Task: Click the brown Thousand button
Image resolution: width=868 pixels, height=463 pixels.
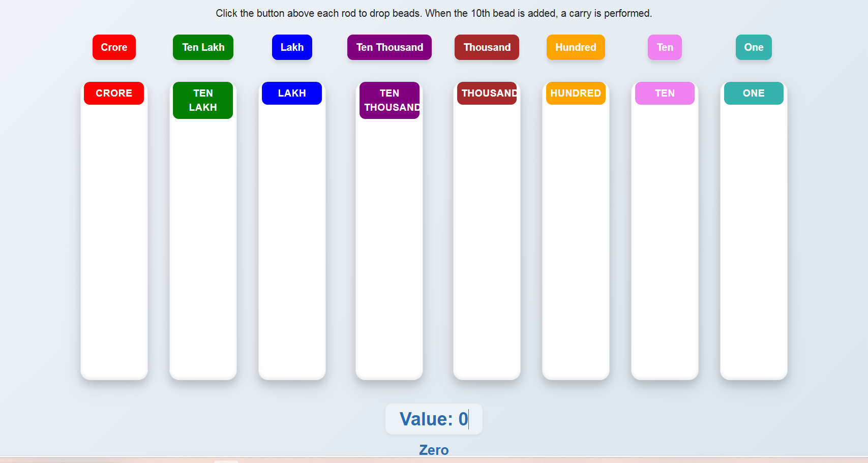Action: pyautogui.click(x=487, y=47)
